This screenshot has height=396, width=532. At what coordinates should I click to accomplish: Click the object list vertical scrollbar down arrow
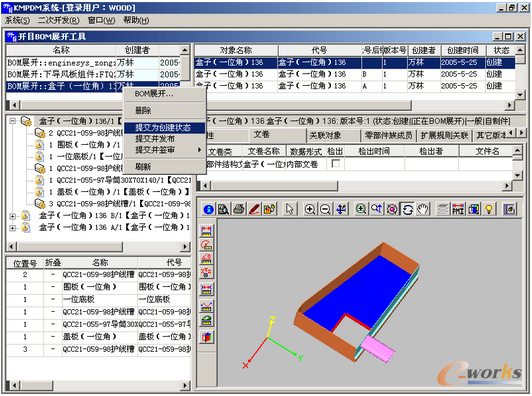point(520,95)
